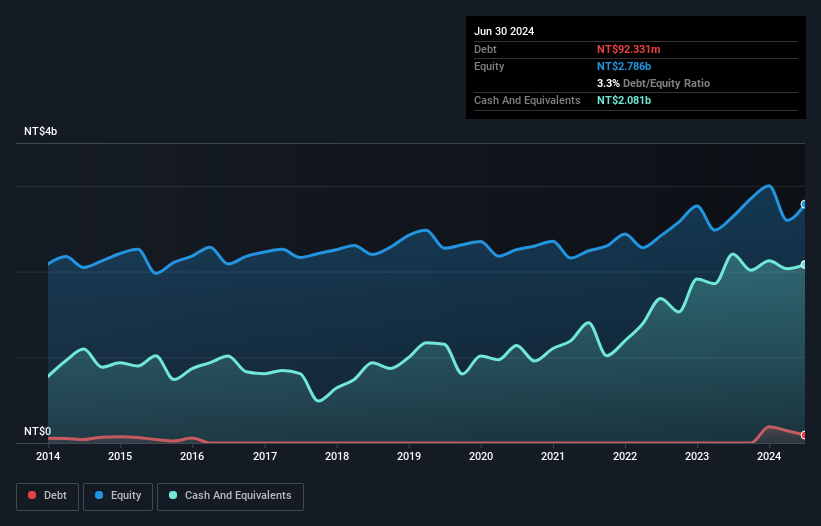Click the 3.3% Debt/Equity Ratio text

(x=653, y=83)
